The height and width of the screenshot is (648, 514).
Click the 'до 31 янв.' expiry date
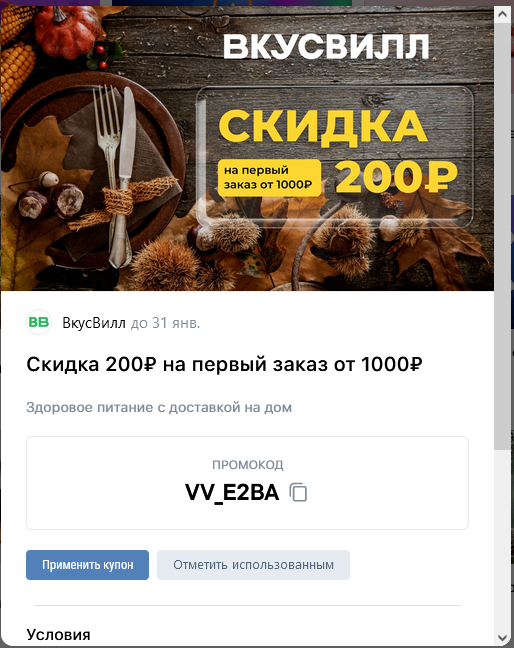[165, 323]
